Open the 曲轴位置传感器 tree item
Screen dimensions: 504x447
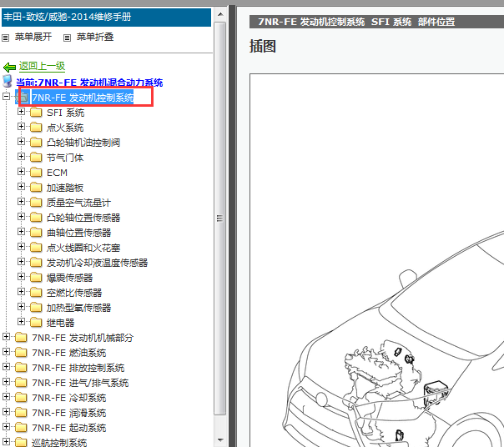click(x=78, y=233)
